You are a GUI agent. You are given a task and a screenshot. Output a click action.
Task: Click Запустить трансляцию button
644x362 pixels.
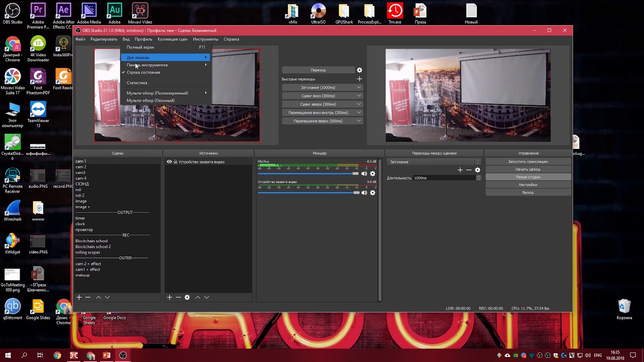528,161
